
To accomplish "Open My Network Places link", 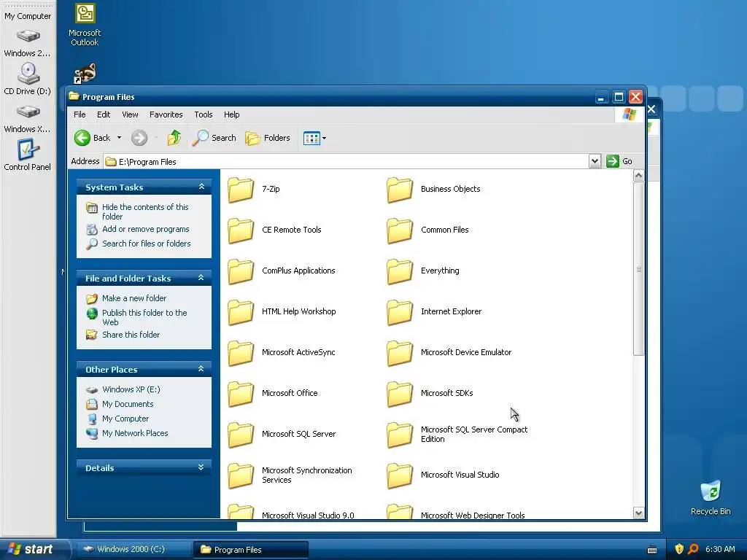I will click(x=135, y=433).
